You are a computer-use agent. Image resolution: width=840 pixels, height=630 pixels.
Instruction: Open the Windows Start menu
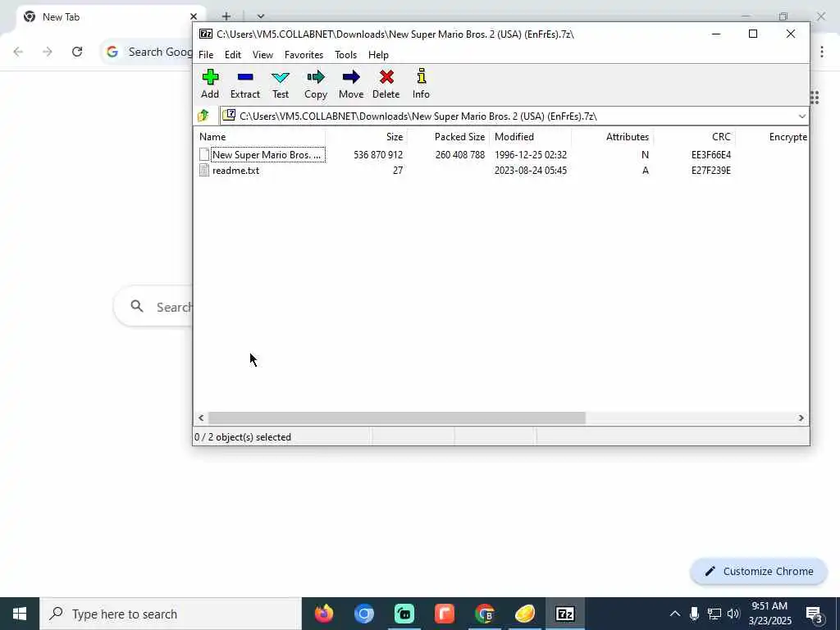[20, 614]
